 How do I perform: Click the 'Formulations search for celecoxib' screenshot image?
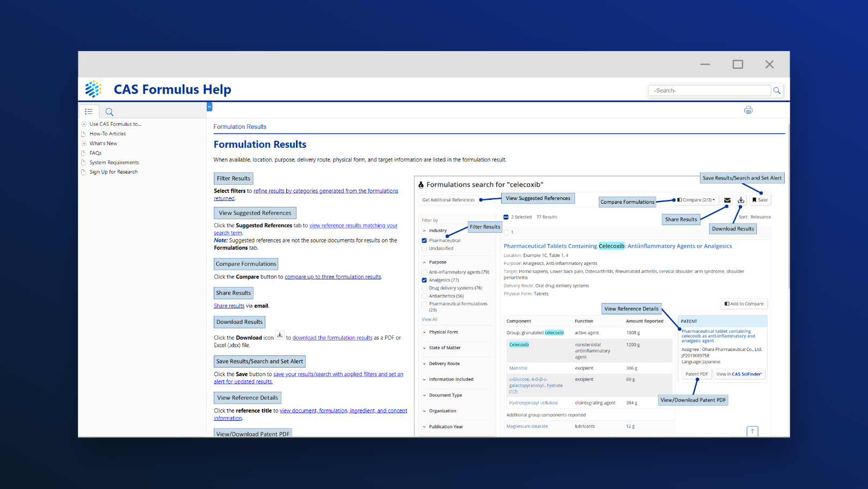click(599, 305)
